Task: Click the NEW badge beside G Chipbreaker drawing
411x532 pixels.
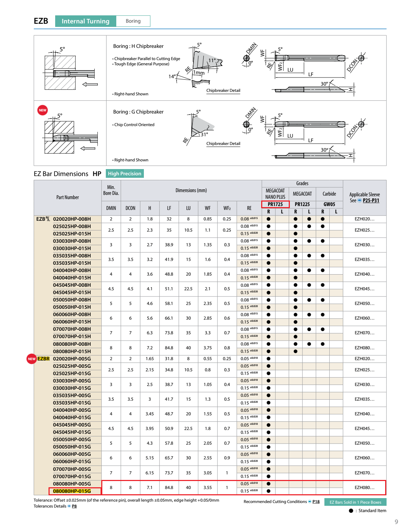Action: pyautogui.click(x=43, y=110)
